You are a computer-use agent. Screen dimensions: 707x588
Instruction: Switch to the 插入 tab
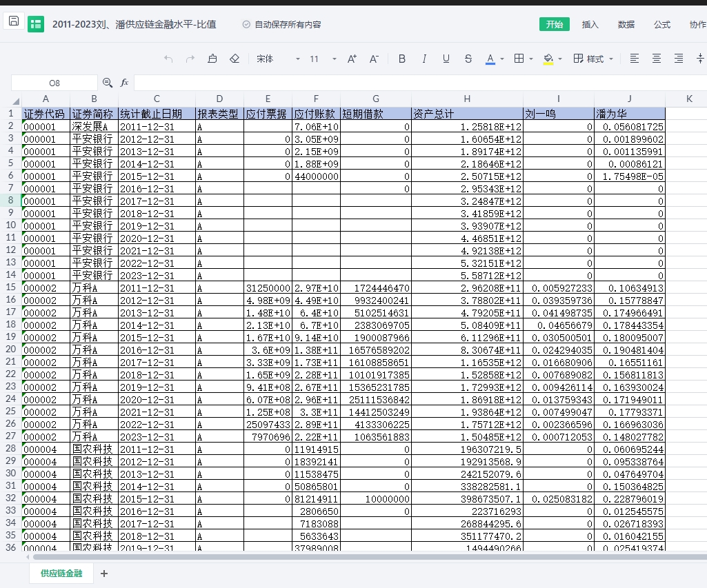coord(590,24)
